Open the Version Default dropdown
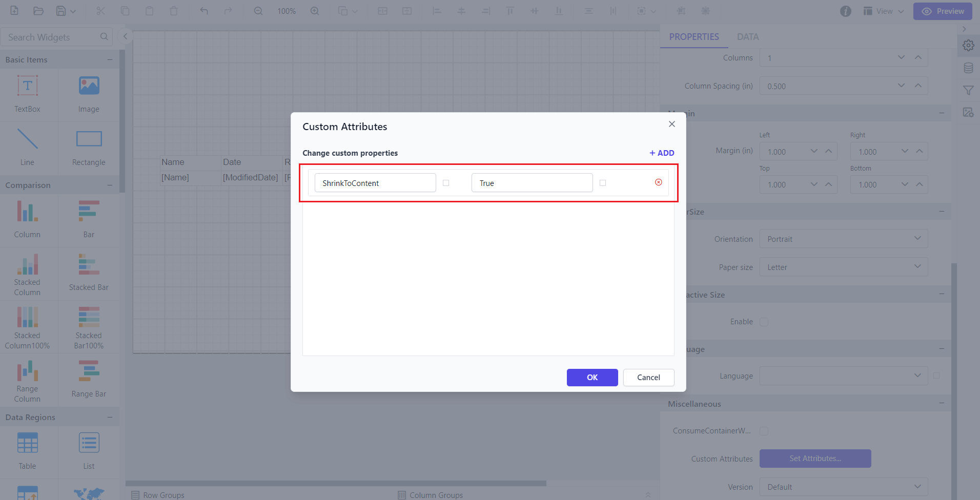The height and width of the screenshot is (500, 980). tap(843, 487)
